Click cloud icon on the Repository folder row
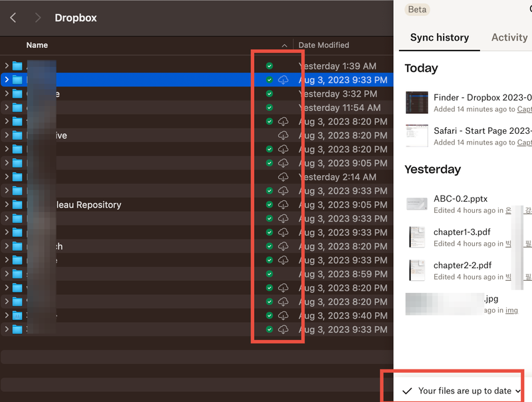The width and height of the screenshot is (532, 402). (283, 204)
